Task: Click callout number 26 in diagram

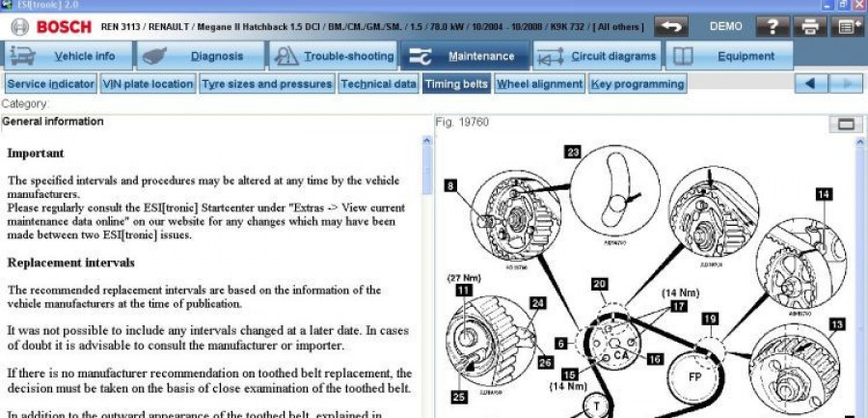Action: [545, 363]
